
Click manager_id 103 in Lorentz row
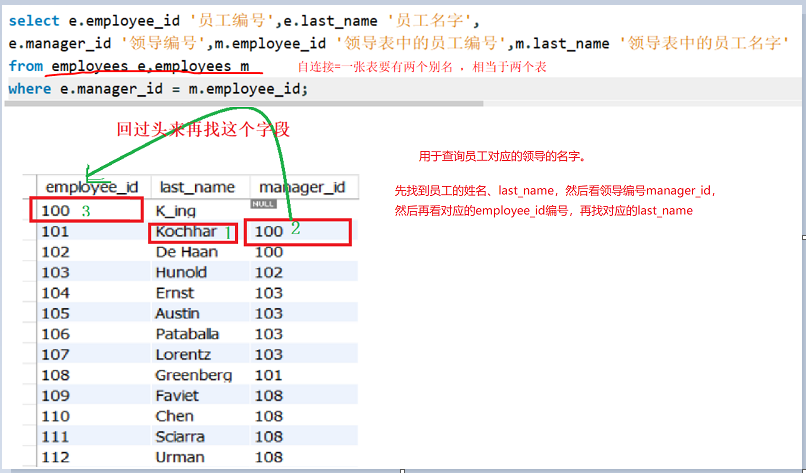point(304,355)
